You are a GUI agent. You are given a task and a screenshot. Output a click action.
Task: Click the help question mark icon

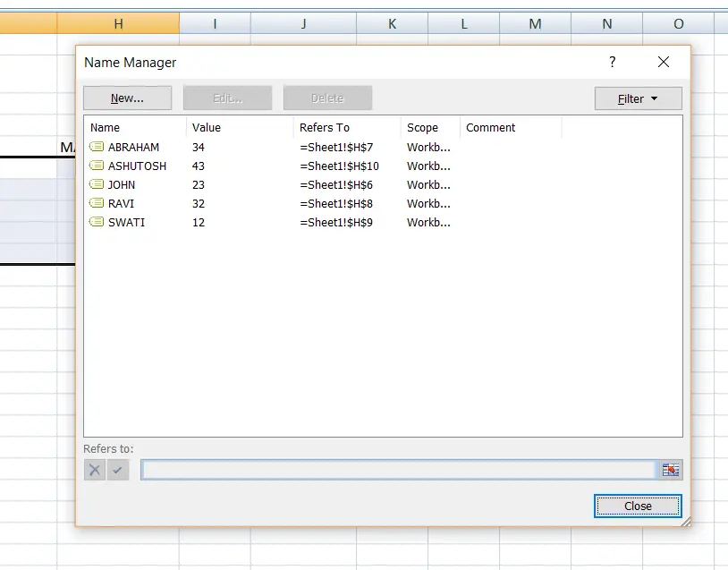coord(613,62)
